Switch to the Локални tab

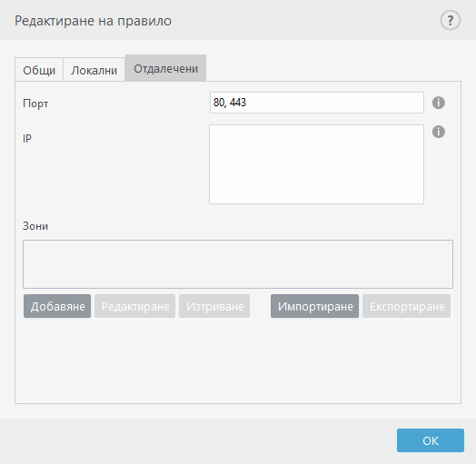coord(94,70)
